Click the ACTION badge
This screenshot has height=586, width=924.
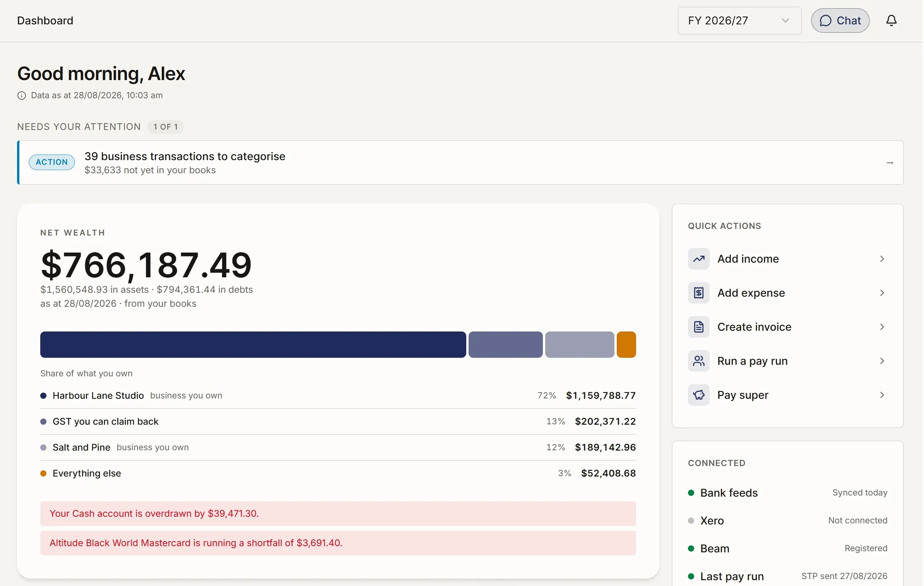coord(52,162)
